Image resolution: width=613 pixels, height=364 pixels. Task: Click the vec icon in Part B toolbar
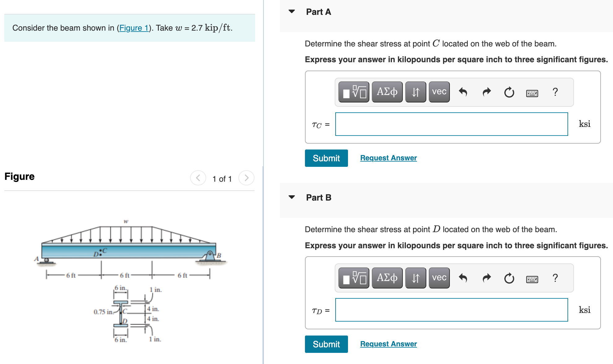click(439, 278)
